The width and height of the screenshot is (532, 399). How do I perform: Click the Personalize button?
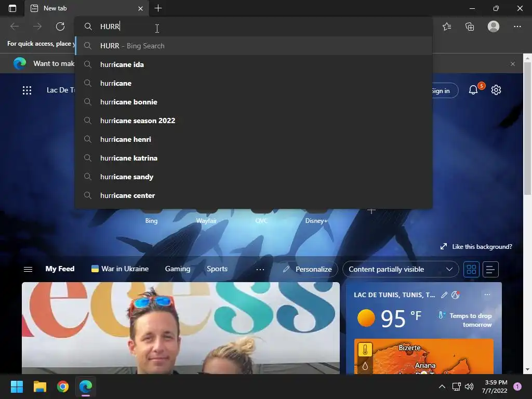(x=308, y=269)
